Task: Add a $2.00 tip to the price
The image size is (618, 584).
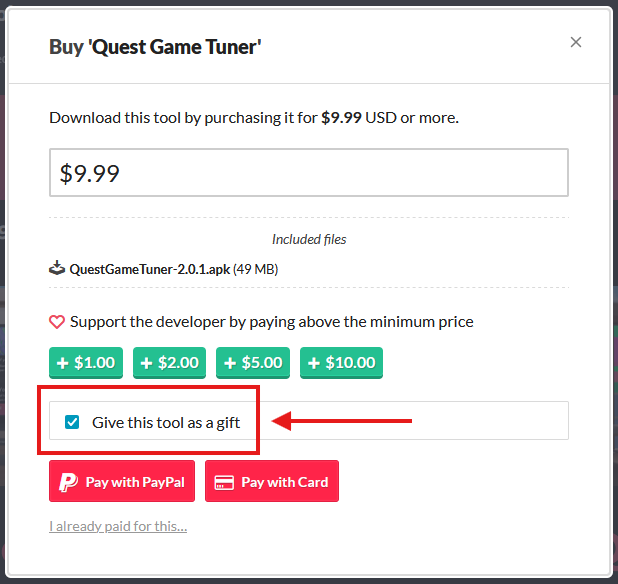Action: click(x=170, y=363)
